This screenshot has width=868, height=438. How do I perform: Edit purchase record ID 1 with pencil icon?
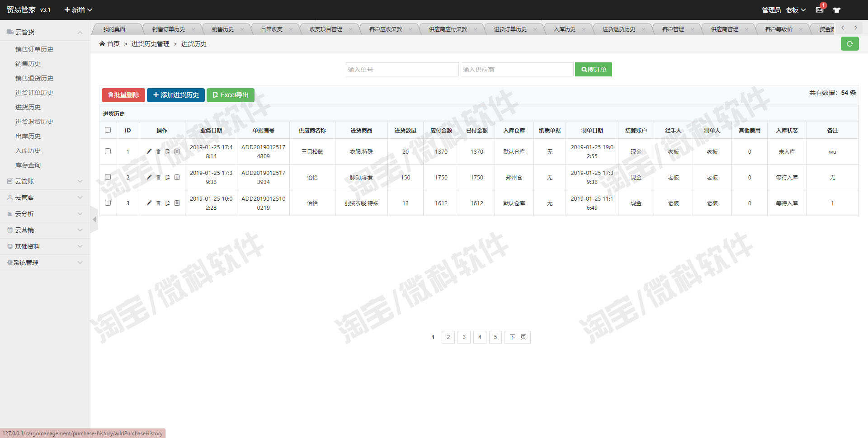[x=149, y=151]
